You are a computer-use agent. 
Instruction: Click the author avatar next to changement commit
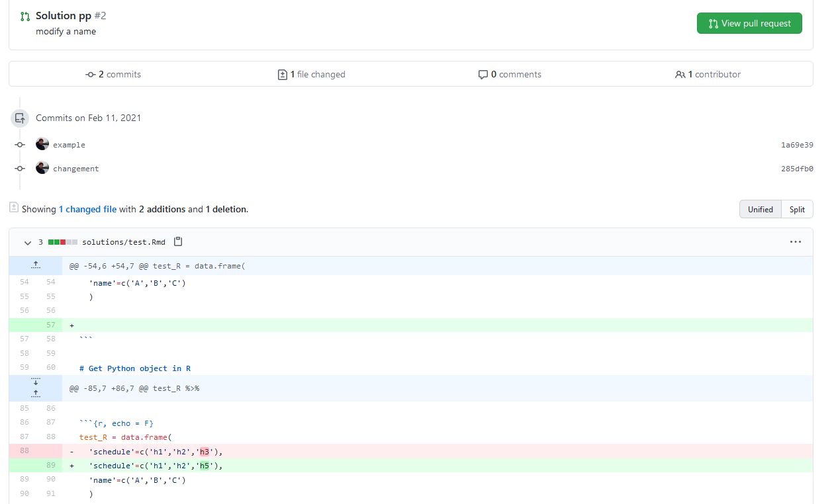click(x=42, y=168)
